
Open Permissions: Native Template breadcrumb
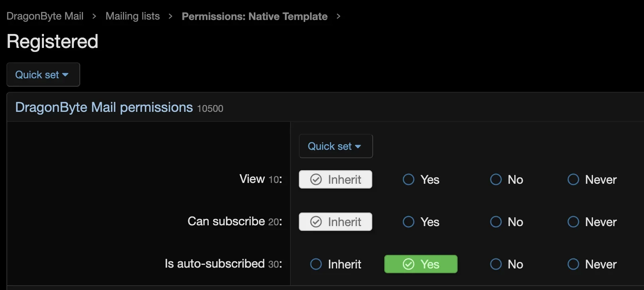(255, 16)
